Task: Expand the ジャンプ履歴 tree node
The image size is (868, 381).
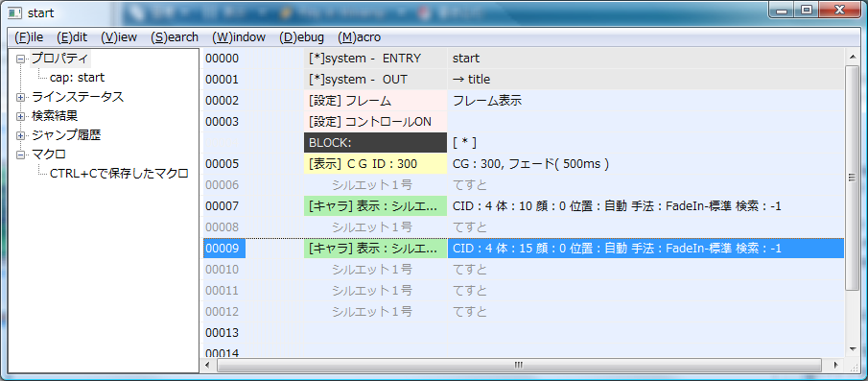Action: click(x=21, y=135)
